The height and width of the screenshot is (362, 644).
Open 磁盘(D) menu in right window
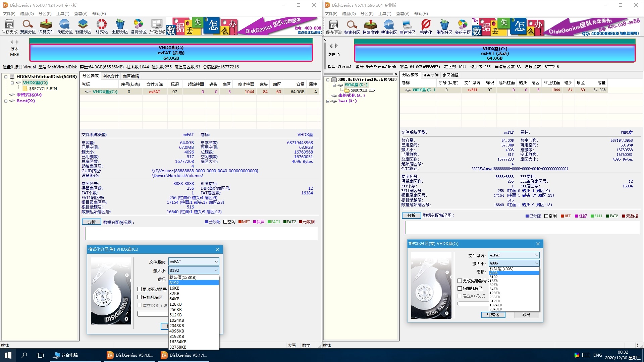click(x=349, y=14)
